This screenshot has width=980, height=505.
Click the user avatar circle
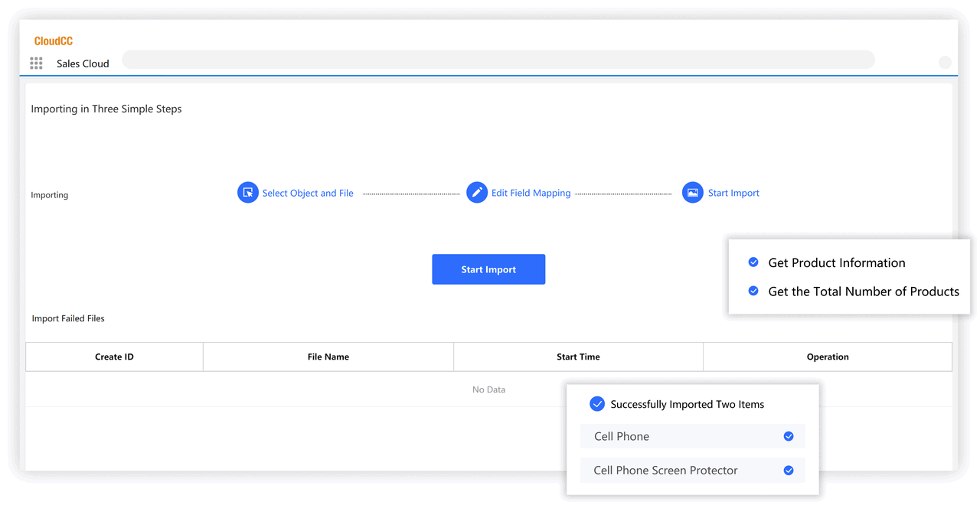[x=945, y=63]
